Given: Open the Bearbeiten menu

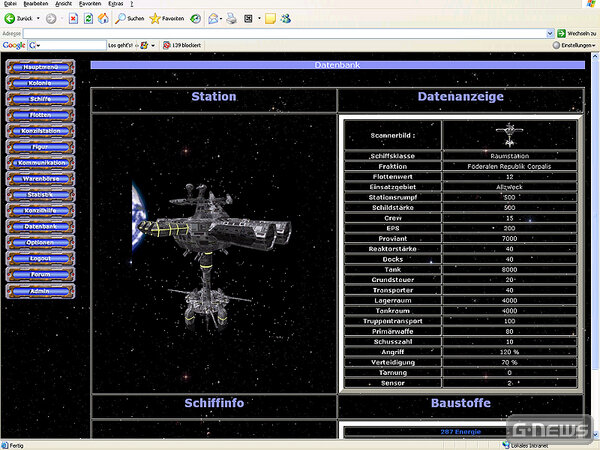Looking at the screenshot, I should 36,3.
